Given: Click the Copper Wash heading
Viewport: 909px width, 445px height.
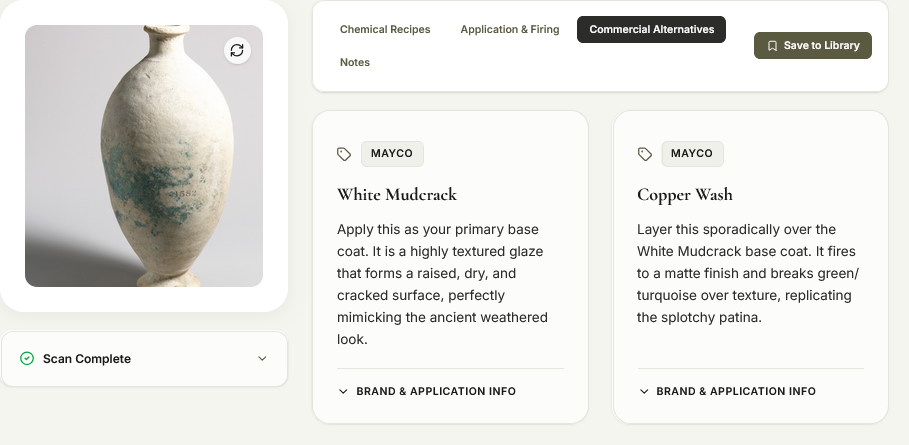Looking at the screenshot, I should coord(685,195).
